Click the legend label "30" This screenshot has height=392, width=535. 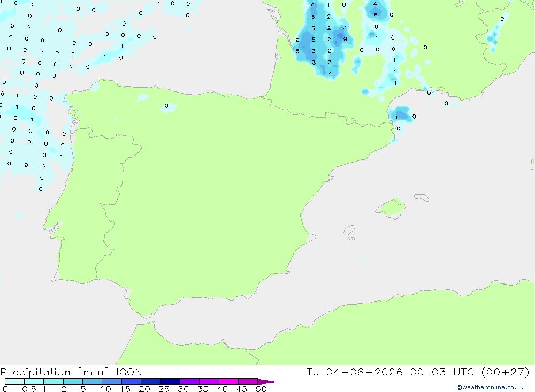click(x=183, y=389)
